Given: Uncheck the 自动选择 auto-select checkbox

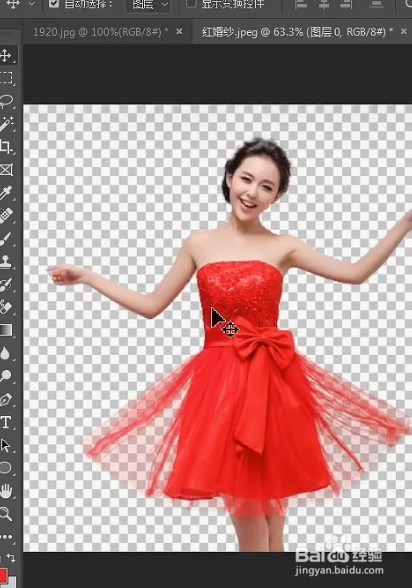Looking at the screenshot, I should pyautogui.click(x=54, y=4).
